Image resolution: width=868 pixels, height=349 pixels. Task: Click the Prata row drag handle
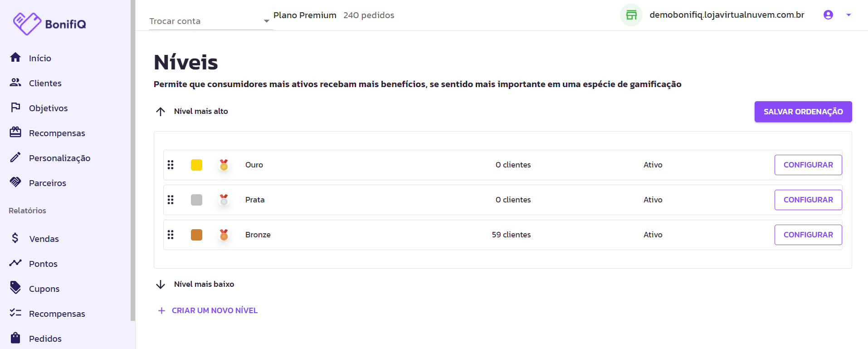point(171,200)
